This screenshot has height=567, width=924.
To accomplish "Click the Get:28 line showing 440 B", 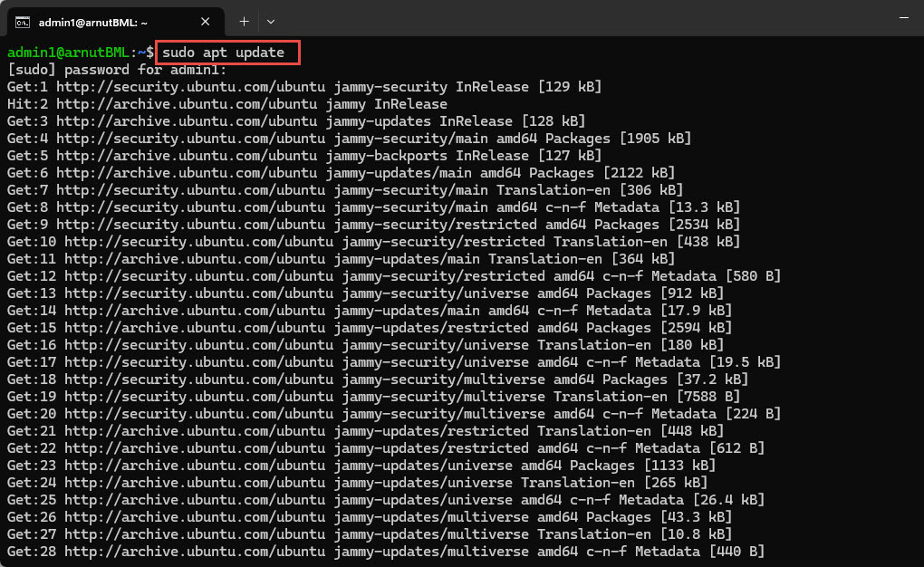I will 385,552.
